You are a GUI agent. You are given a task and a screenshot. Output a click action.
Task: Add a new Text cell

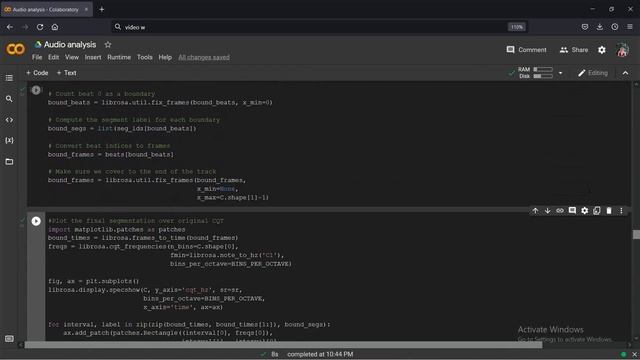point(67,73)
